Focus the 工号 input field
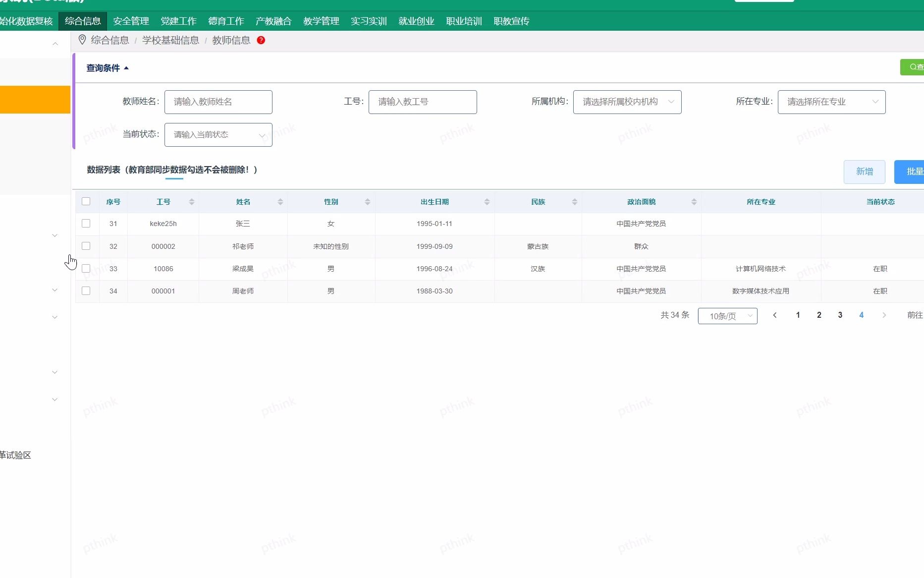Image resolution: width=924 pixels, height=578 pixels. [x=423, y=102]
